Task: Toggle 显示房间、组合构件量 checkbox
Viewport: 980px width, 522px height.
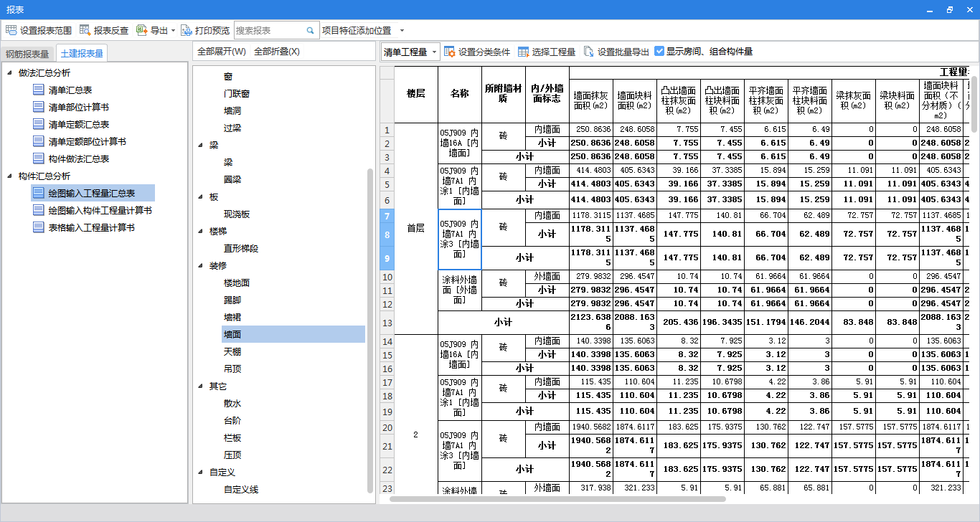Action: [x=659, y=52]
